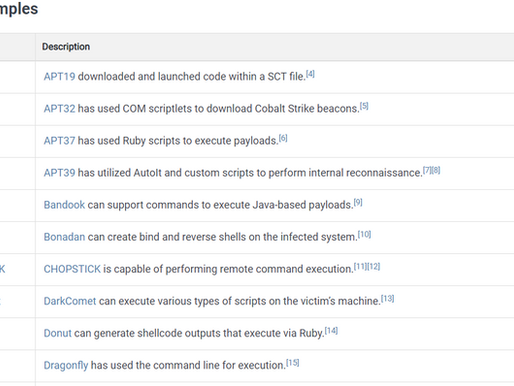Open the Bandook link

point(64,205)
